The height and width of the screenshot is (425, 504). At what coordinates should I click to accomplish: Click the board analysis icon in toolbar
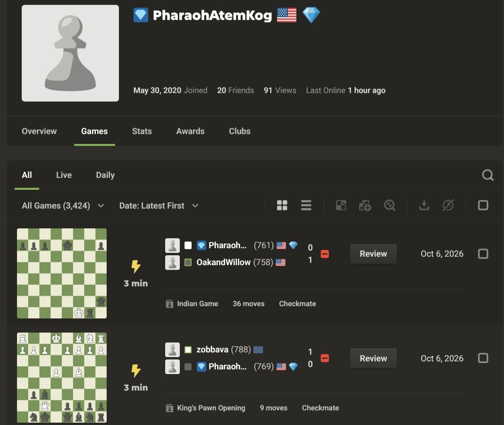(x=341, y=205)
